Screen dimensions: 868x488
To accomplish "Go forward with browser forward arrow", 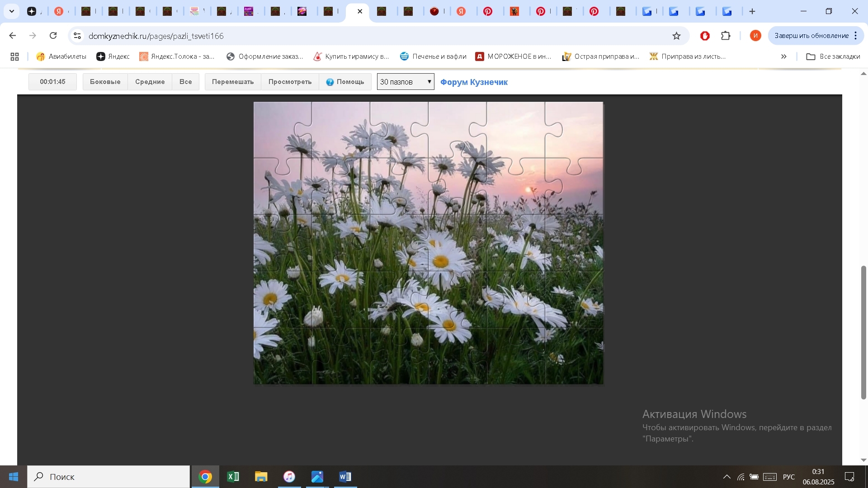I will click(x=33, y=36).
